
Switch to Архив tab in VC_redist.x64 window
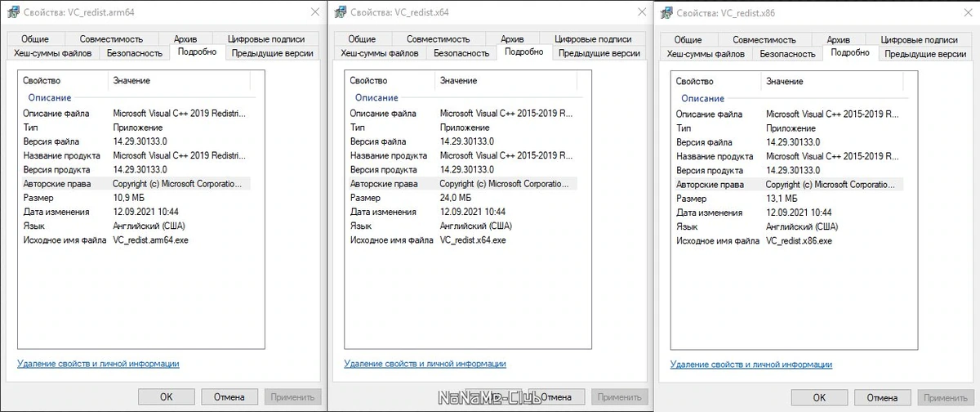tap(512, 39)
